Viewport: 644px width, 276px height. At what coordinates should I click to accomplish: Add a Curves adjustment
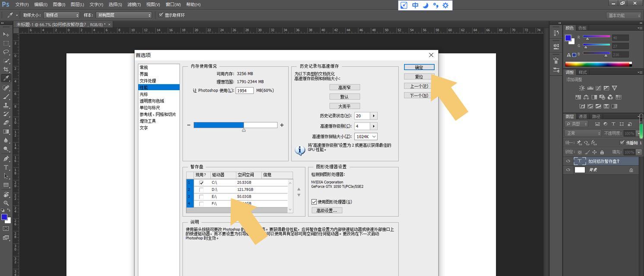point(598,88)
